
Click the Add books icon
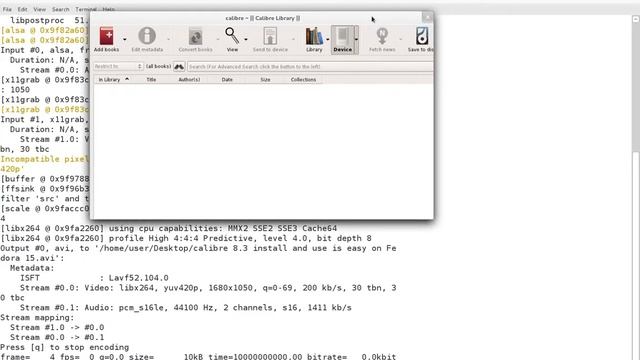107,36
